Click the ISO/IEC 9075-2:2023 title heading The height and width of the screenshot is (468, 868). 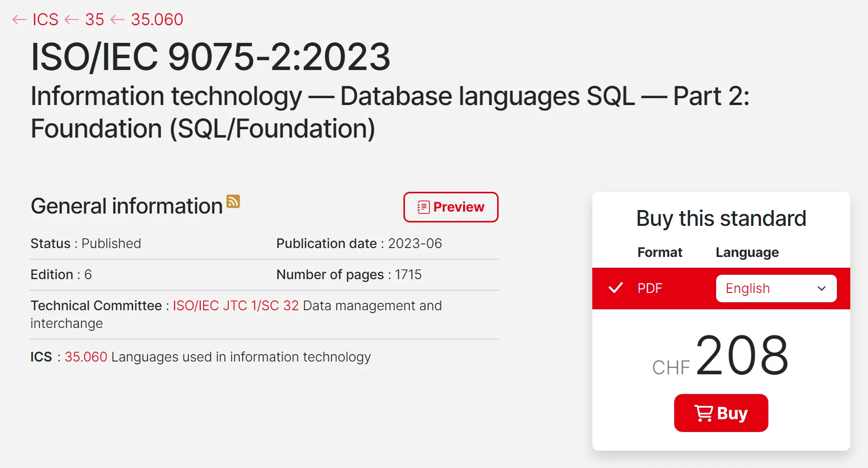(x=211, y=57)
